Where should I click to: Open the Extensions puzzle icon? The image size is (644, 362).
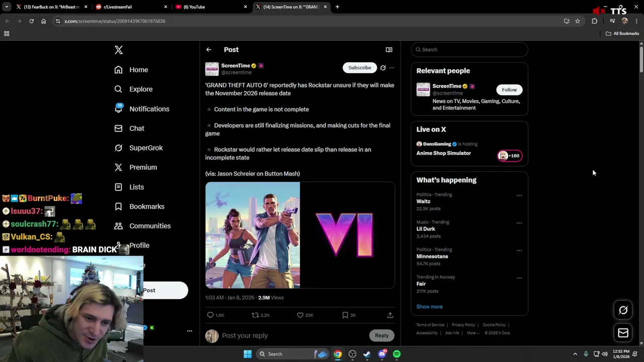pos(595,21)
